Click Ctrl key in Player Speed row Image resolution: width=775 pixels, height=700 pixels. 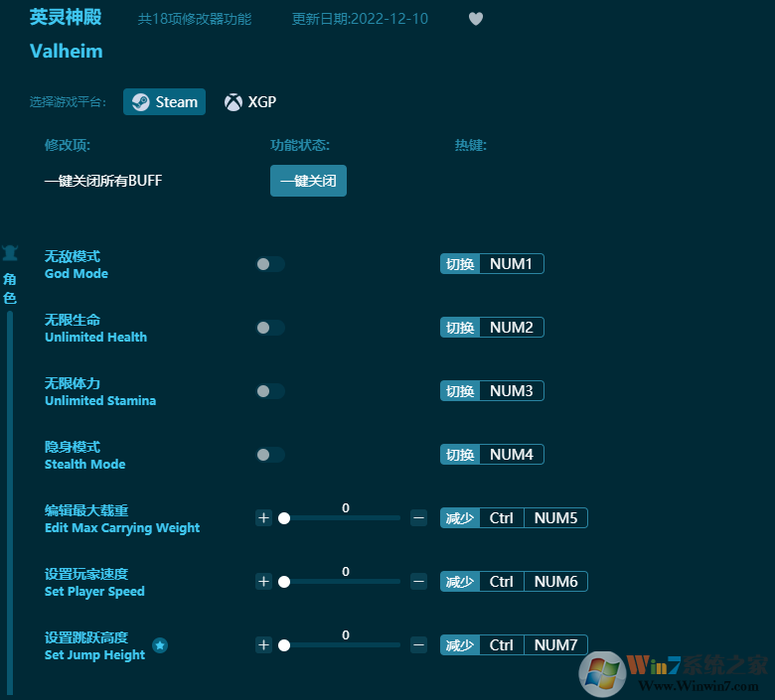501,582
